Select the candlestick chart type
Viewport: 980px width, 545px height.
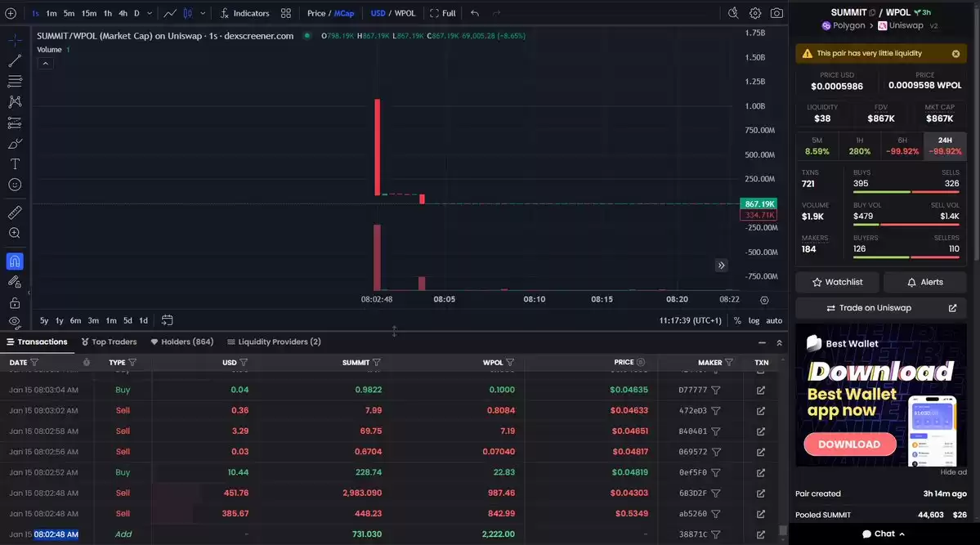click(x=187, y=13)
